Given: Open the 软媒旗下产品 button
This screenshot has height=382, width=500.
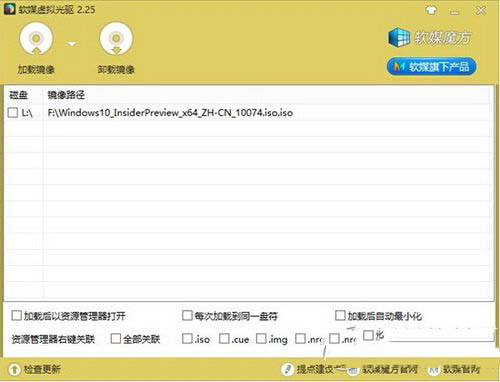Looking at the screenshot, I should (431, 67).
